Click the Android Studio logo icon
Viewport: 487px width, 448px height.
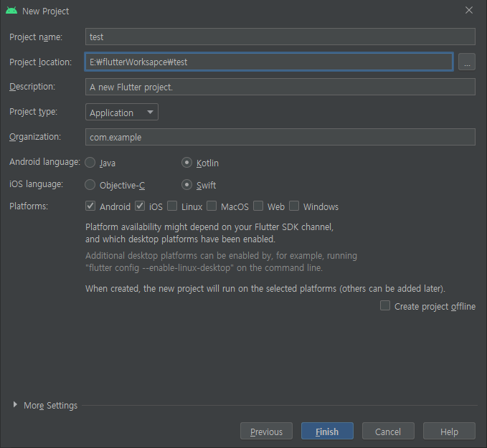pyautogui.click(x=11, y=11)
